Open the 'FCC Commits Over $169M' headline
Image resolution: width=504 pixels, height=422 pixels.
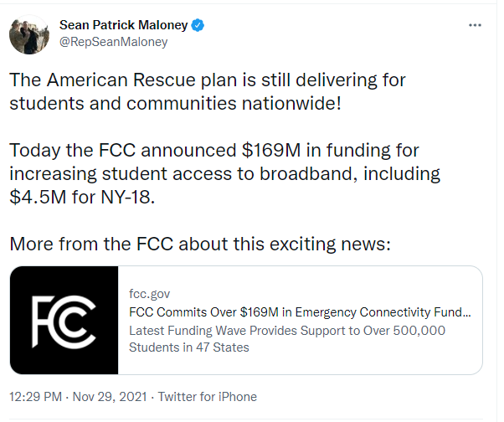coord(300,312)
